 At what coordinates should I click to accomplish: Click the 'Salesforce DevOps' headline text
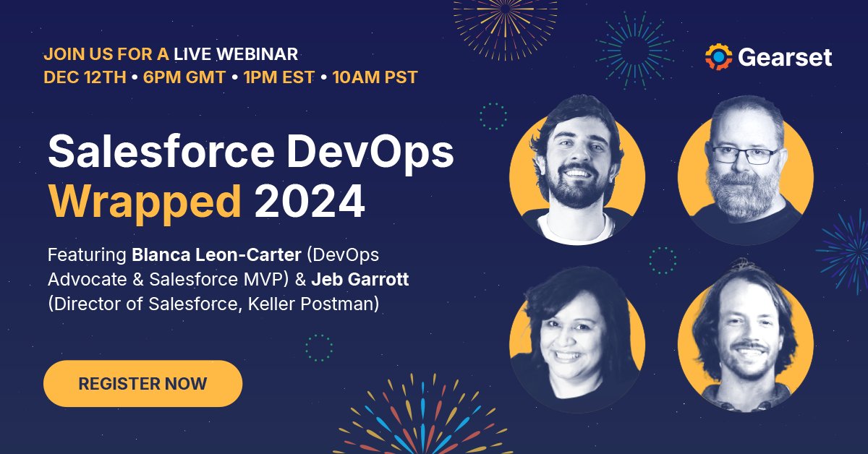click(x=251, y=153)
